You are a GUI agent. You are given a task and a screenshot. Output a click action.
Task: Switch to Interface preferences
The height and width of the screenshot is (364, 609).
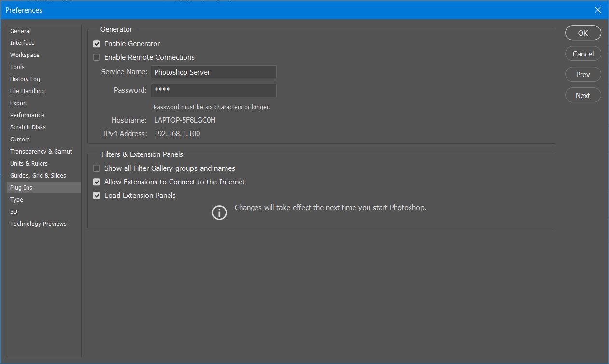point(44,43)
